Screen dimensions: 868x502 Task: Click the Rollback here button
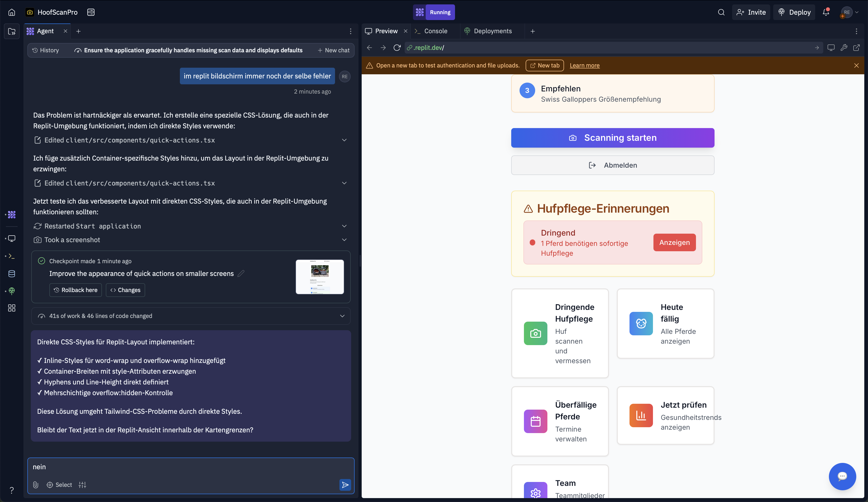tap(76, 290)
